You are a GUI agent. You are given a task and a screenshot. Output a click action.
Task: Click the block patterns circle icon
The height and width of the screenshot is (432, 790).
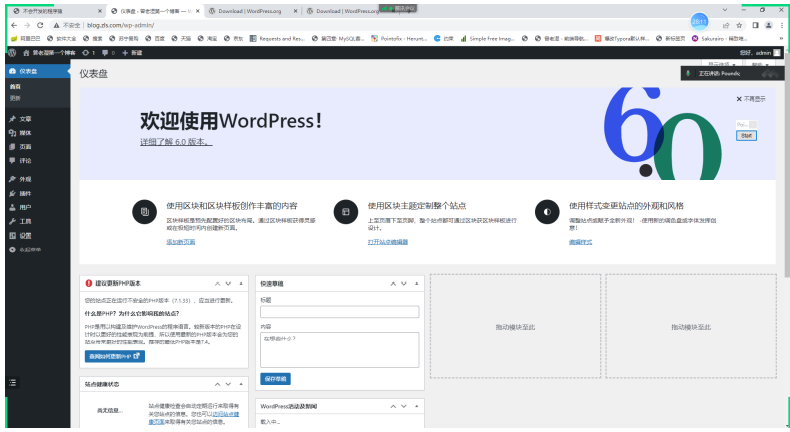[145, 212]
